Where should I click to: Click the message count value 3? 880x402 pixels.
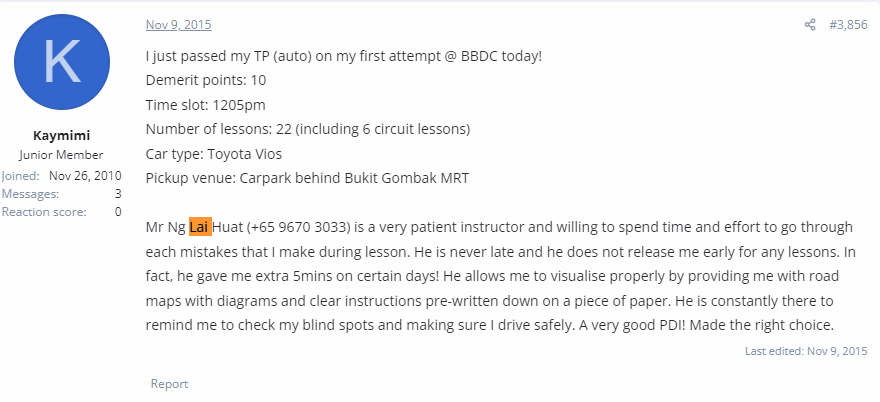click(x=118, y=194)
